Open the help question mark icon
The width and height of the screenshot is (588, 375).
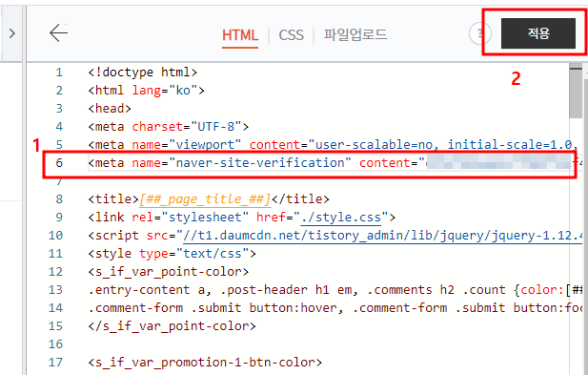(x=479, y=33)
